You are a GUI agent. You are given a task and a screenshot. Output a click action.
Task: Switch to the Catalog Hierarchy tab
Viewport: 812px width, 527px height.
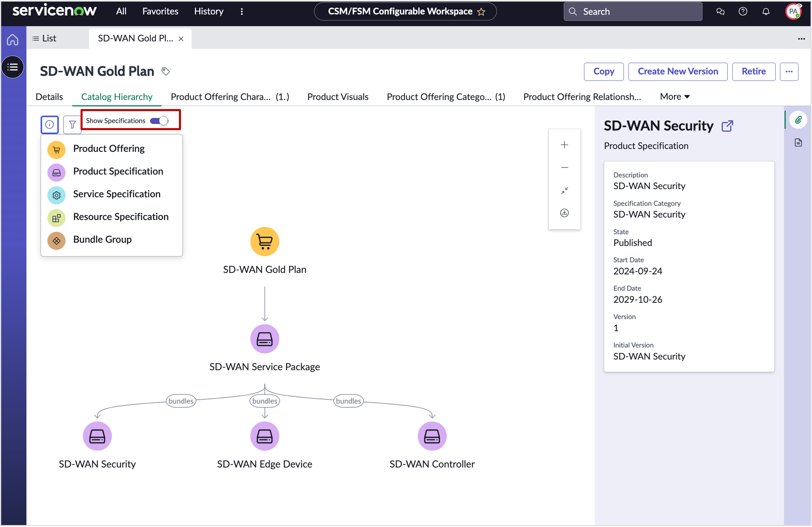(117, 97)
